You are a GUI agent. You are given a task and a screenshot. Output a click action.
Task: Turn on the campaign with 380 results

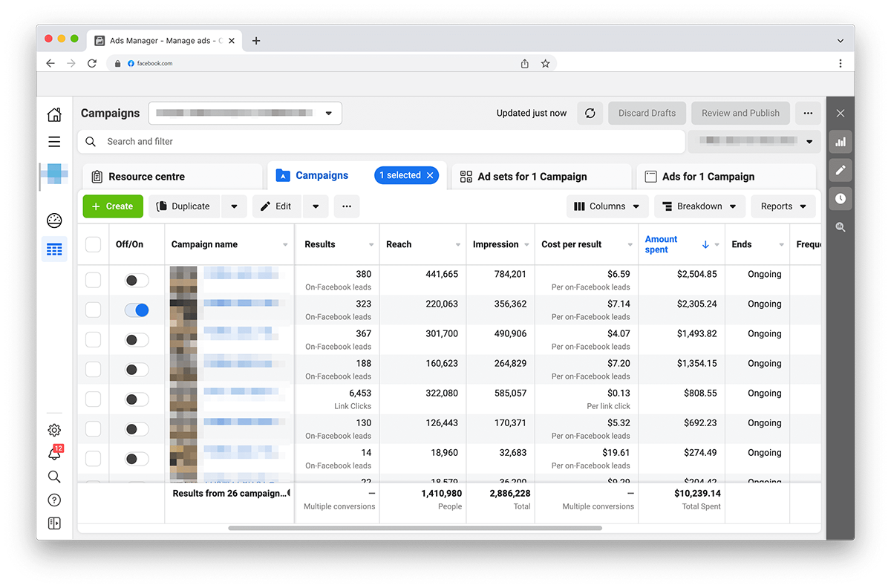point(137,280)
